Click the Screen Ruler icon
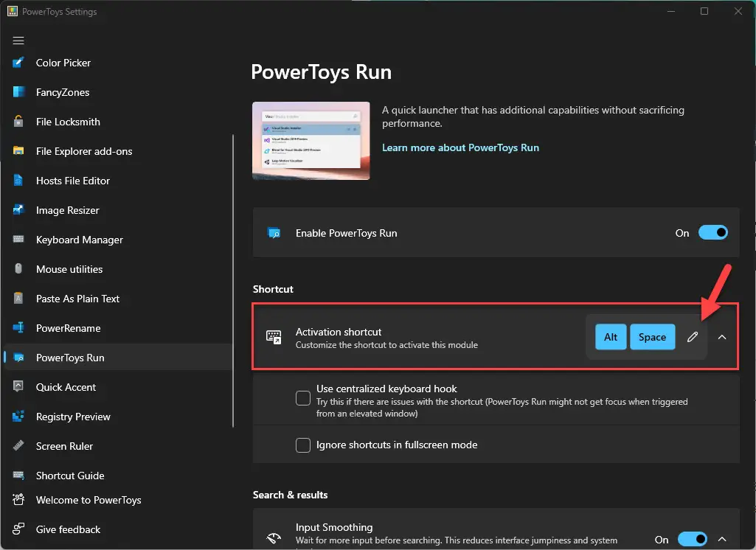Image resolution: width=756 pixels, height=550 pixels. (18, 446)
